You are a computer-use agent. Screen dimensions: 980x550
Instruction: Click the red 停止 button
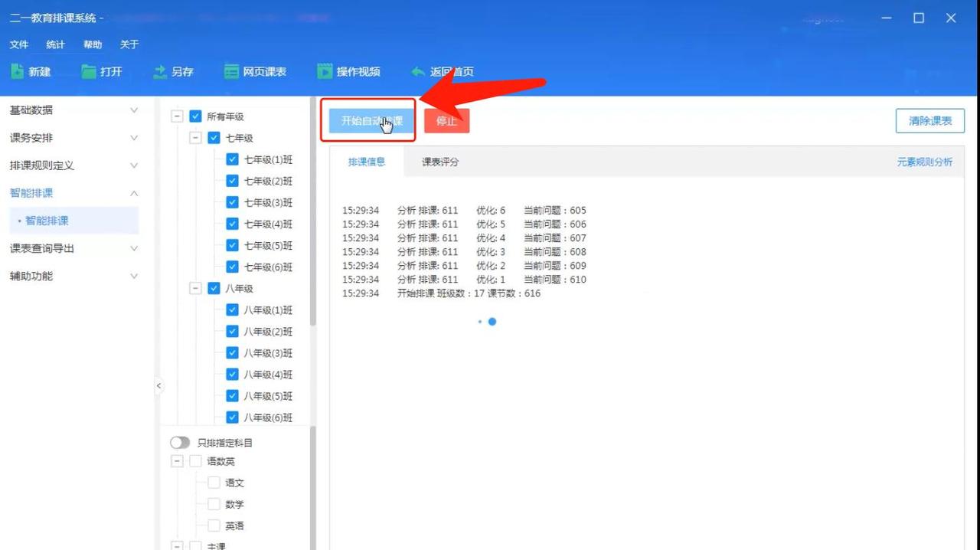(446, 121)
